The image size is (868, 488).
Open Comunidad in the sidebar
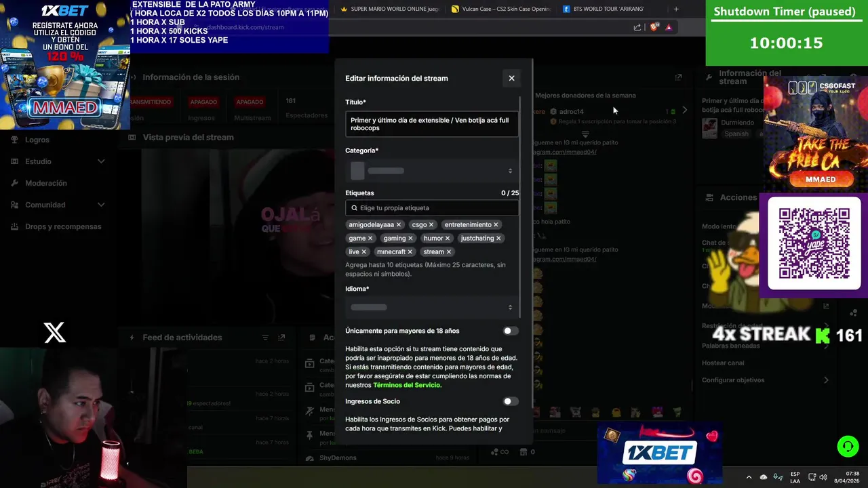pos(45,205)
